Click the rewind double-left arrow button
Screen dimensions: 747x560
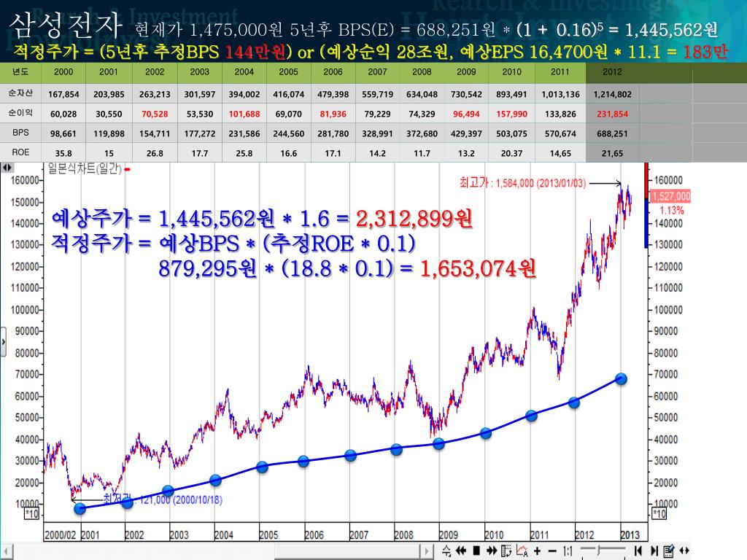click(461, 551)
